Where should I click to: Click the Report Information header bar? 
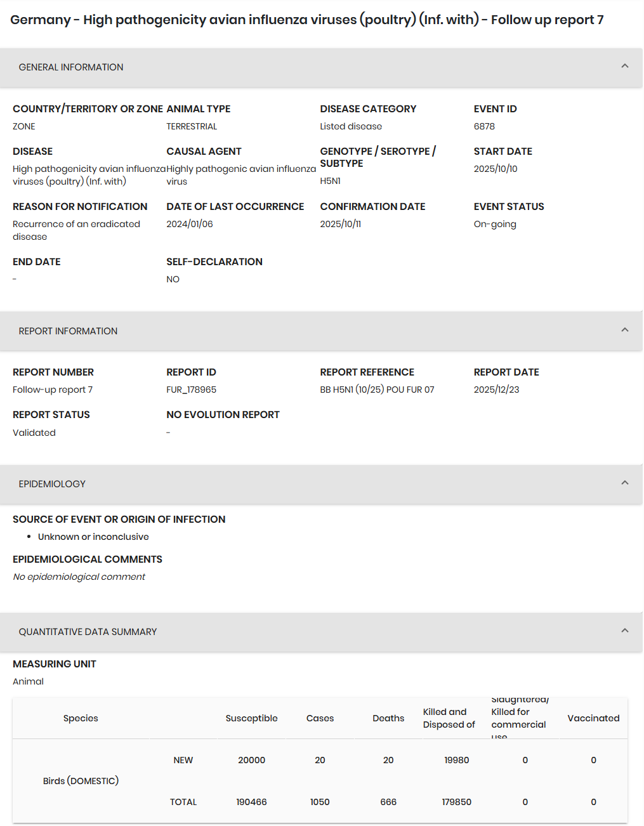point(322,331)
